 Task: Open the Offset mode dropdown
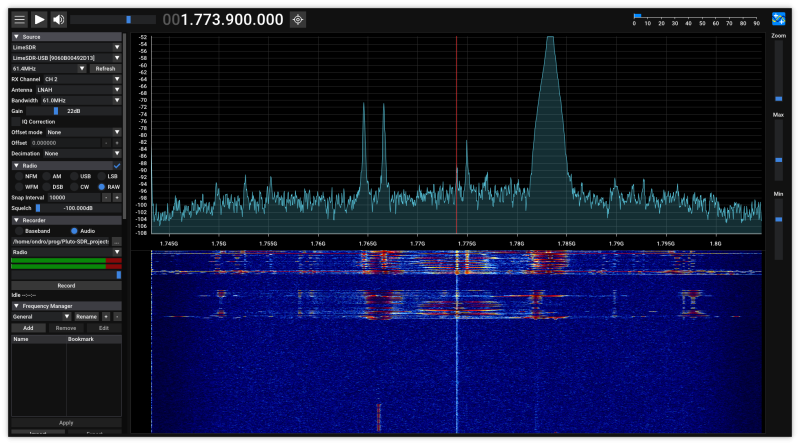pyautogui.click(x=84, y=132)
